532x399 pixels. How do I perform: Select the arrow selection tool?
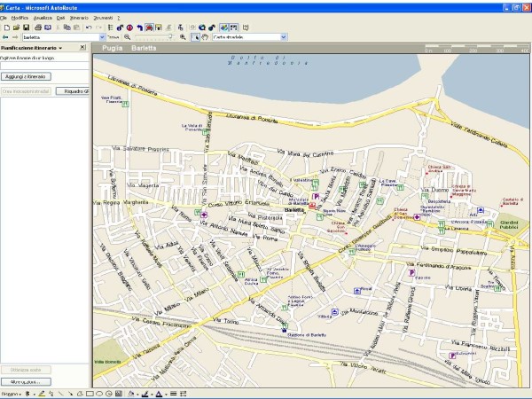[195, 37]
